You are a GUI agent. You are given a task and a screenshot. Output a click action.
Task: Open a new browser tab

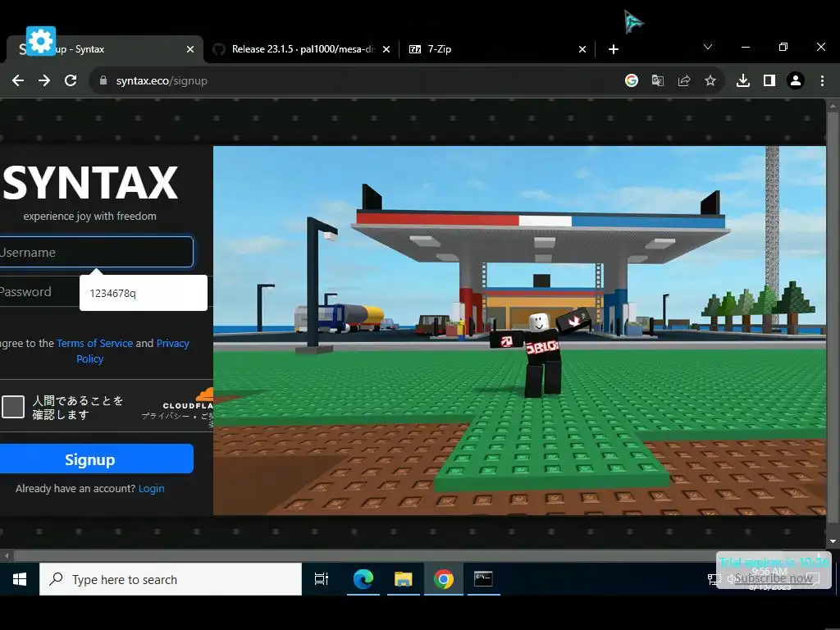pos(614,49)
